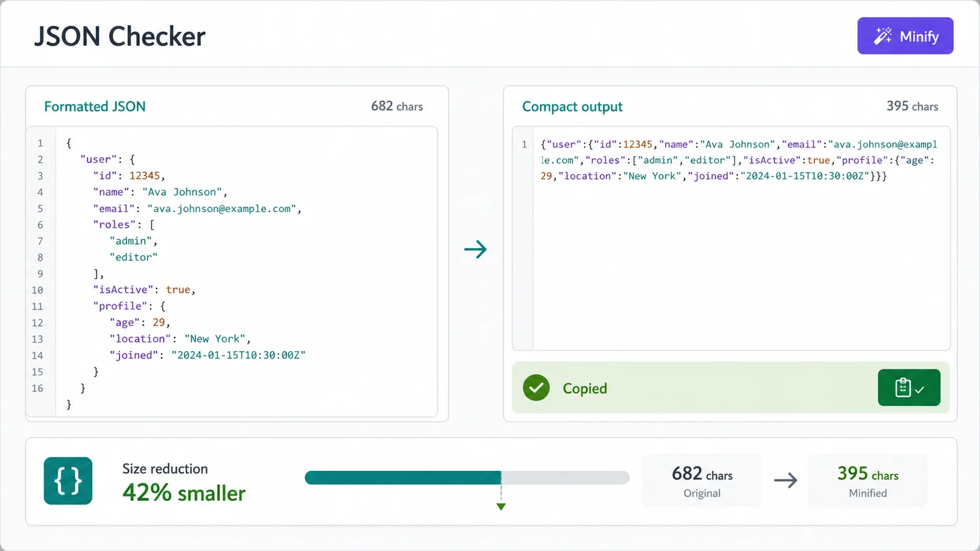Image resolution: width=980 pixels, height=551 pixels.
Task: Click inside the Compact output code area
Action: coord(741,239)
